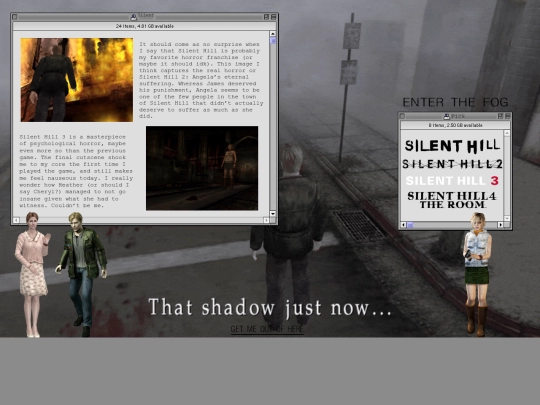The width and height of the screenshot is (540, 405).
Task: Collapse the Pick window with windowshade box
Action: [508, 116]
